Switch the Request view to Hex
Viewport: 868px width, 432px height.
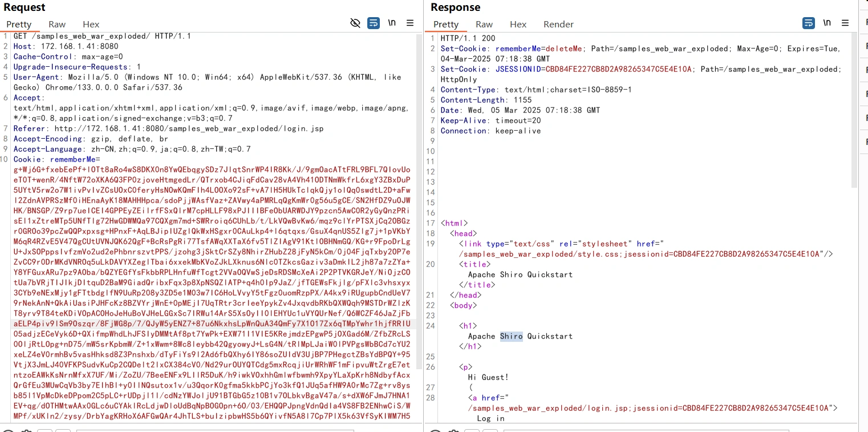coord(91,24)
